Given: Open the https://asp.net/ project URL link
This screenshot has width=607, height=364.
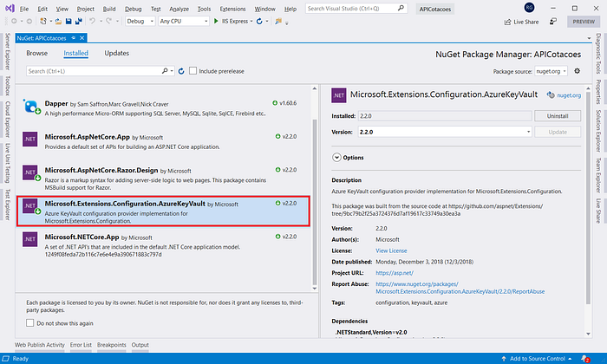Looking at the screenshot, I should 395,273.
